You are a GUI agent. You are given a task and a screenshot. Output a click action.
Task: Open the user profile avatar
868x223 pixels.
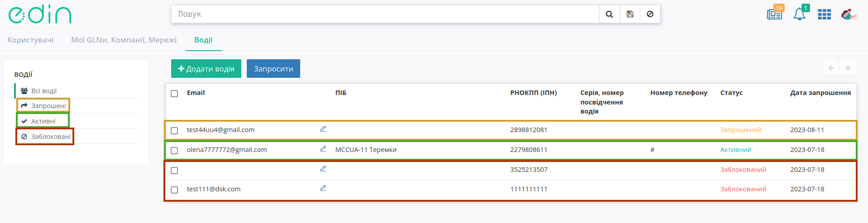[x=849, y=14]
